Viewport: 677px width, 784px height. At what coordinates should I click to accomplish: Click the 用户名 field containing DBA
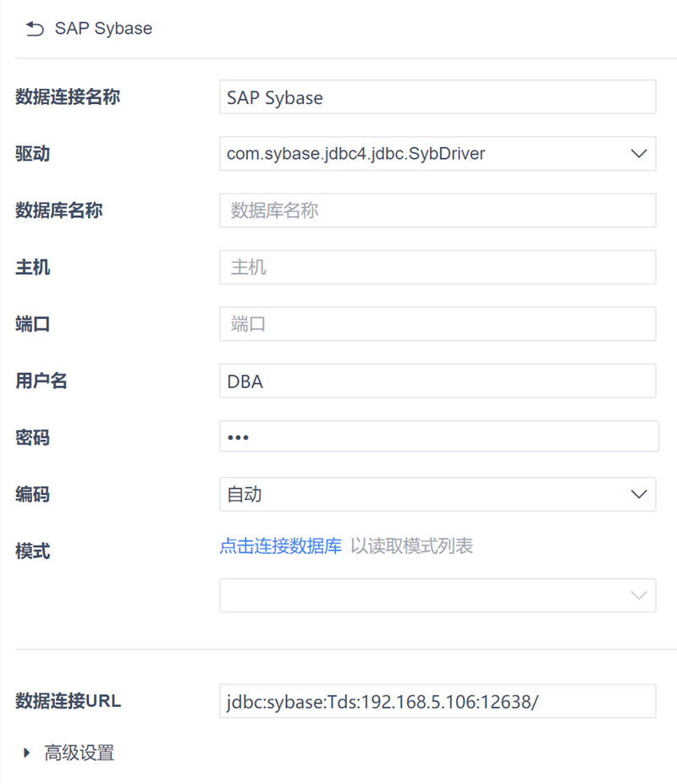pyautogui.click(x=438, y=381)
